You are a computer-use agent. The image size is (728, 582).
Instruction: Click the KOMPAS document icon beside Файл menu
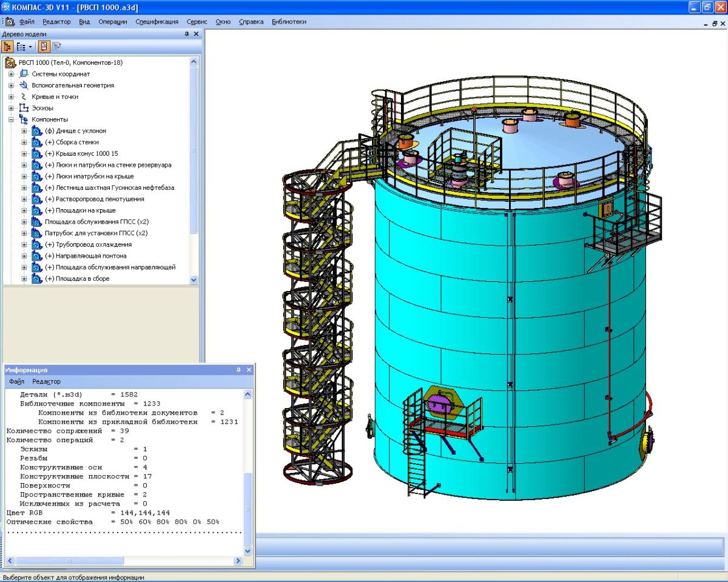pyautogui.click(x=10, y=22)
